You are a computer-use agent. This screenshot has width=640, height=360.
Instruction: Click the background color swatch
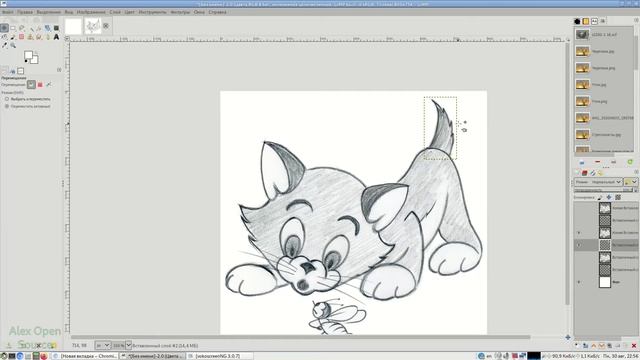click(36, 60)
